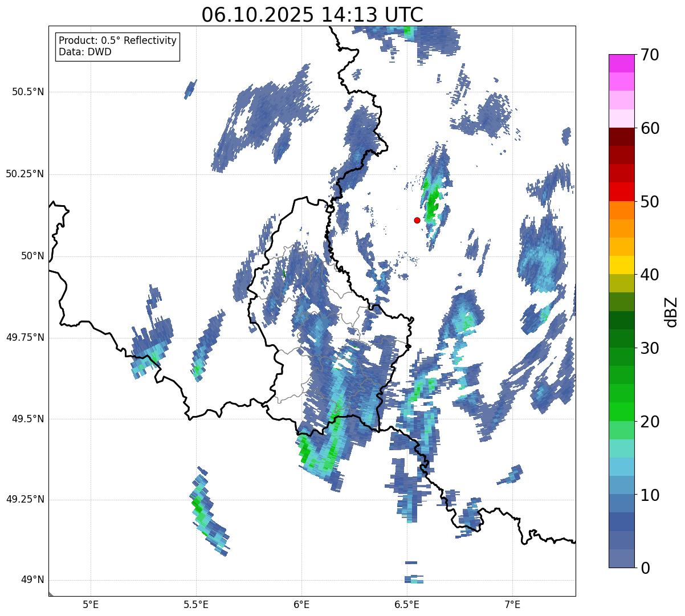The width and height of the screenshot is (685, 616).
Task: Click the bright green swatch at 20 dBZ
Action: [621, 411]
